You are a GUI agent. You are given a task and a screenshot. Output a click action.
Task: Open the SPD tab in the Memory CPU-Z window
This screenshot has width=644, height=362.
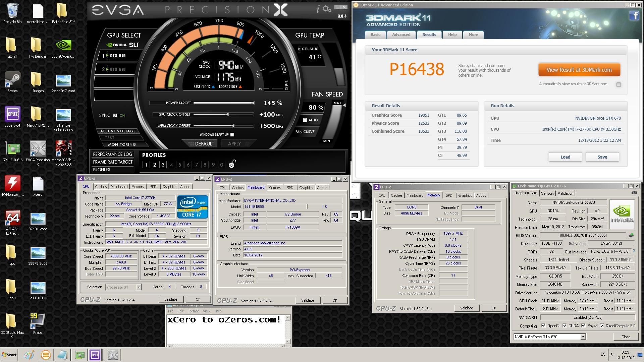click(x=449, y=195)
